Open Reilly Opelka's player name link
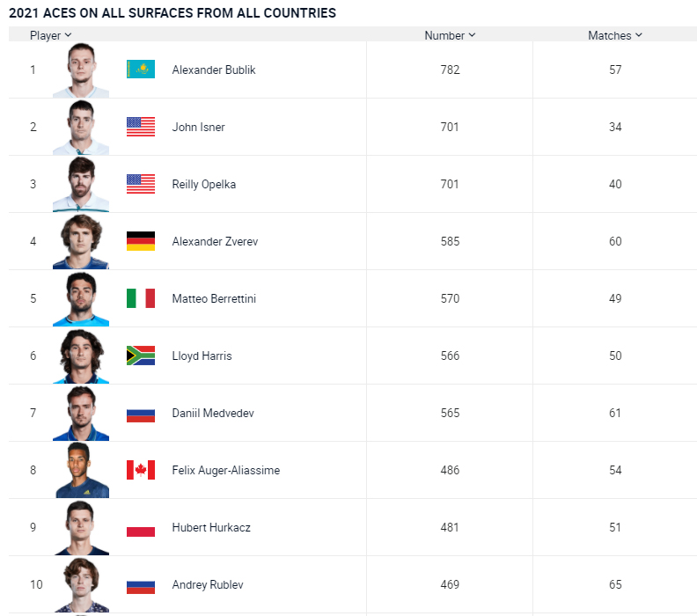 click(204, 184)
